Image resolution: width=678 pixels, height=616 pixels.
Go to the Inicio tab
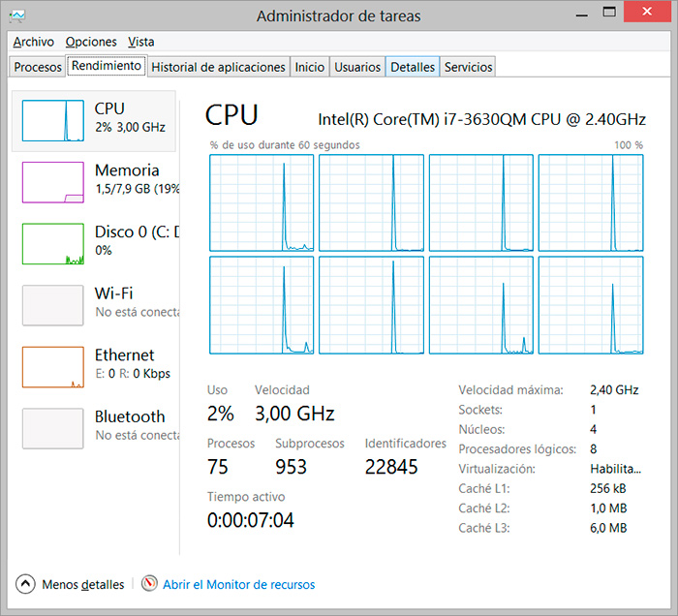[310, 67]
